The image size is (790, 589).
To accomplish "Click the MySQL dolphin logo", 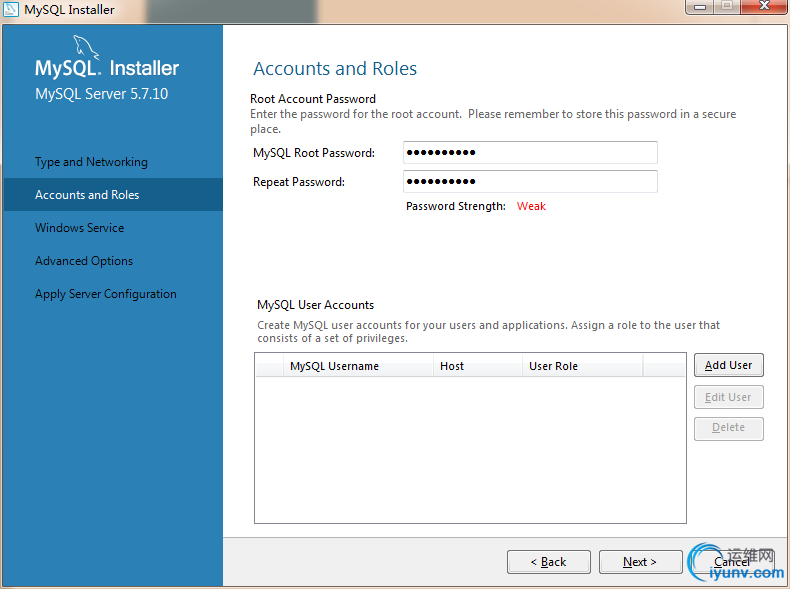I will tap(86, 47).
